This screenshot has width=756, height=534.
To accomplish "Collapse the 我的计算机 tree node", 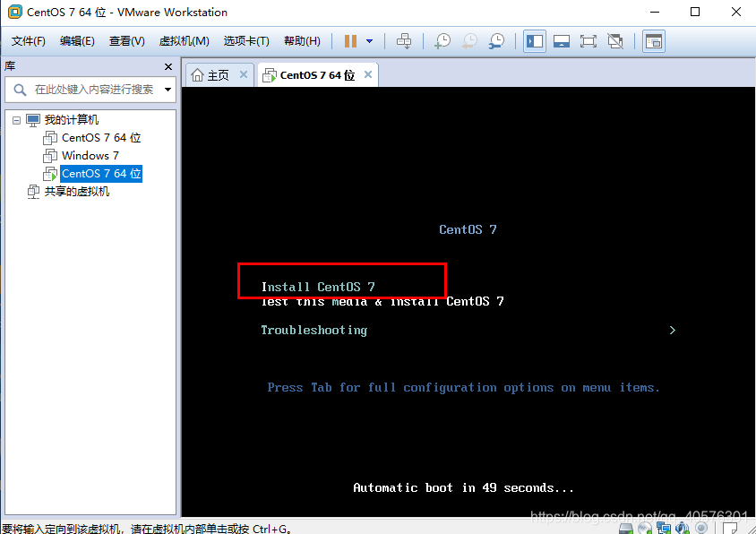I will [x=16, y=120].
